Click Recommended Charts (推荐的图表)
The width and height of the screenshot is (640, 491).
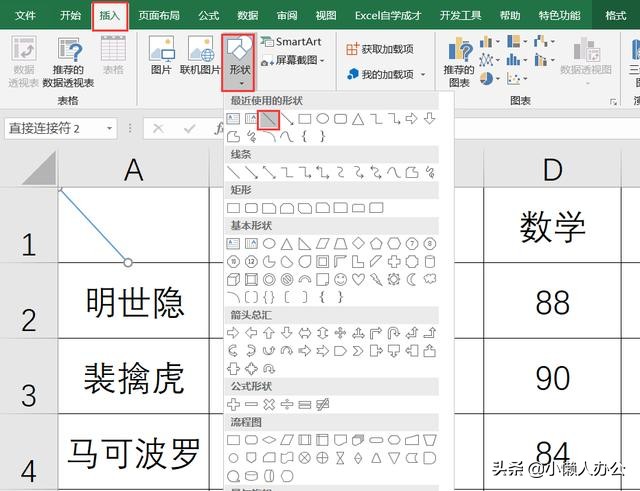(x=459, y=62)
